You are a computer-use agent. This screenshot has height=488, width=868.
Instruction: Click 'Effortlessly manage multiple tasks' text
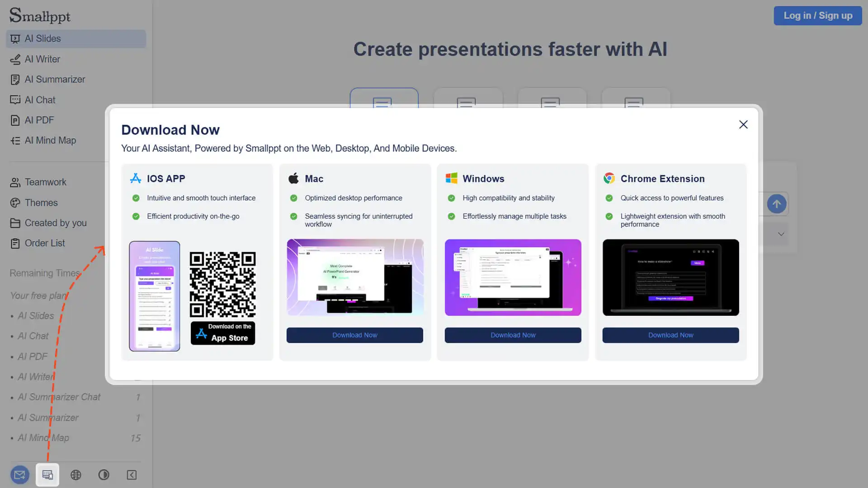pyautogui.click(x=514, y=216)
